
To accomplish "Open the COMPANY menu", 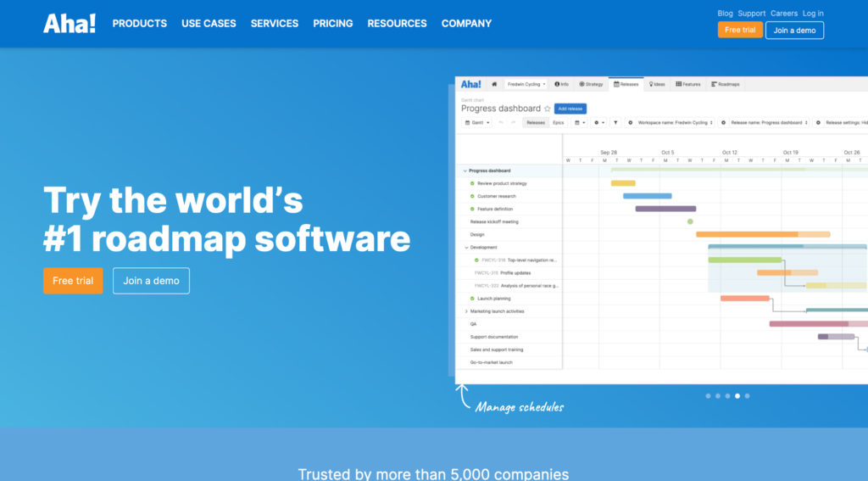I will [467, 23].
